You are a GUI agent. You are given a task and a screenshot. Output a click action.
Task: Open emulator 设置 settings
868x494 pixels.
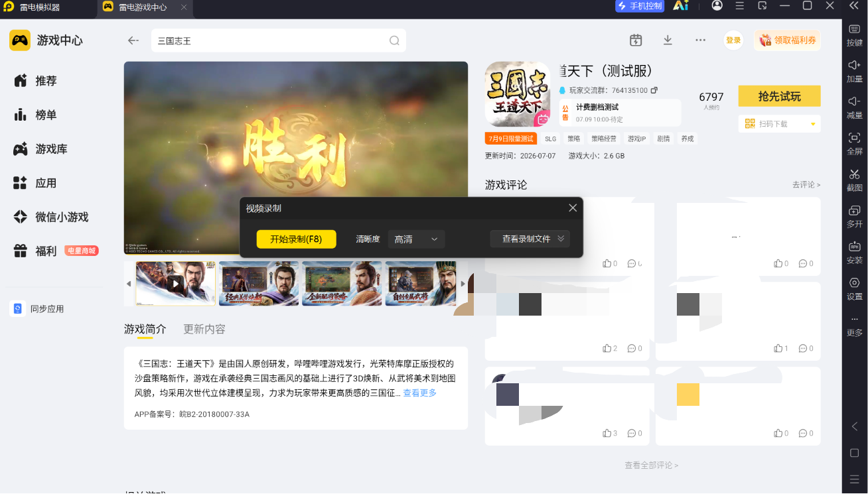tap(855, 289)
